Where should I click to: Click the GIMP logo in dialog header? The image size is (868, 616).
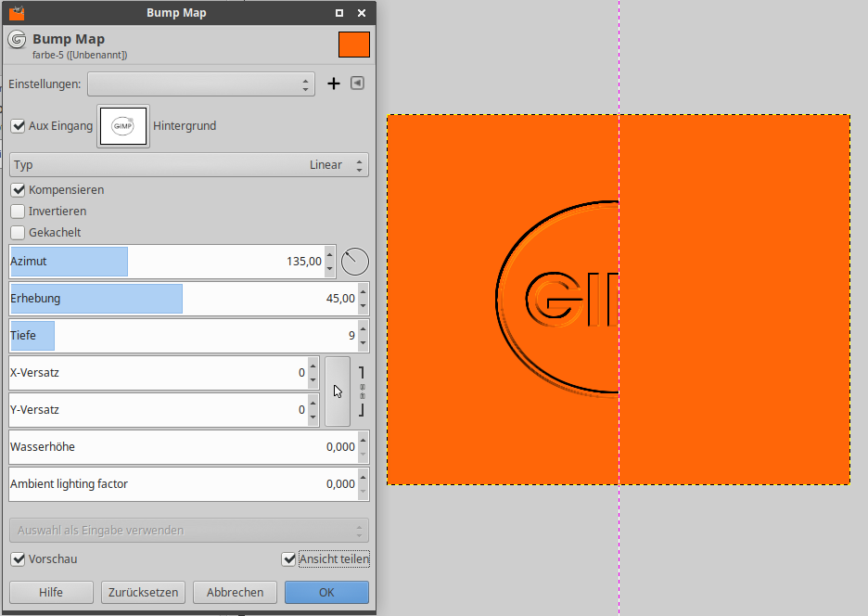click(x=16, y=40)
